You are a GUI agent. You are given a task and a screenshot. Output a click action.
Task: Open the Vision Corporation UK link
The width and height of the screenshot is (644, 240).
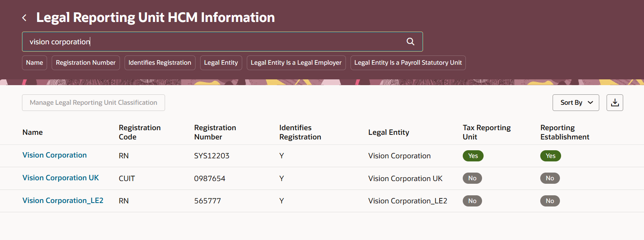61,178
